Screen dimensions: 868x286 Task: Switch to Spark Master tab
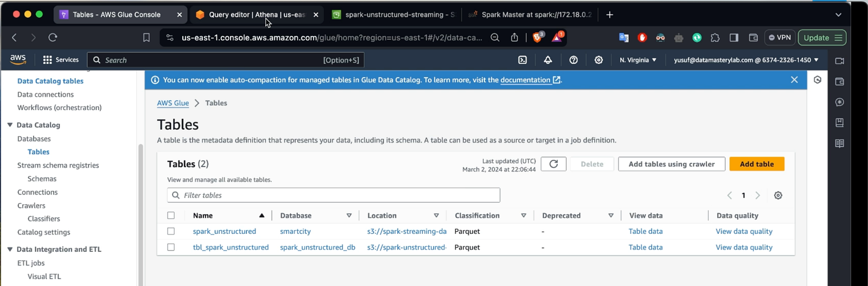pyautogui.click(x=530, y=15)
